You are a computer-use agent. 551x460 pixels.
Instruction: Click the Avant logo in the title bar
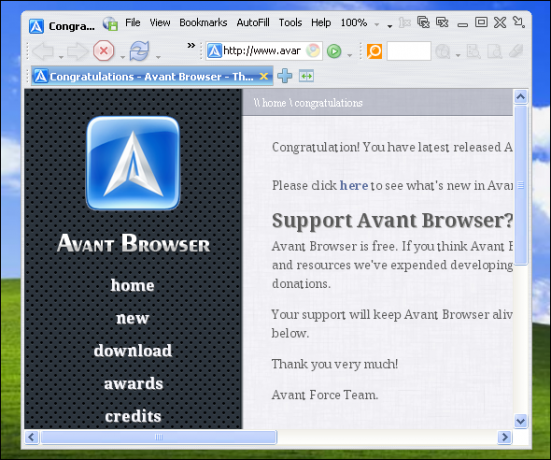36,26
